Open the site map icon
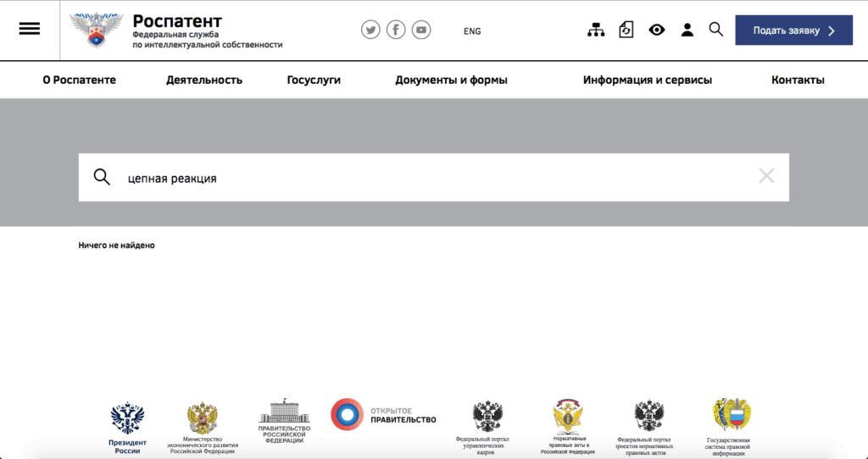Screen dimensions: 868x459 [x=596, y=30]
